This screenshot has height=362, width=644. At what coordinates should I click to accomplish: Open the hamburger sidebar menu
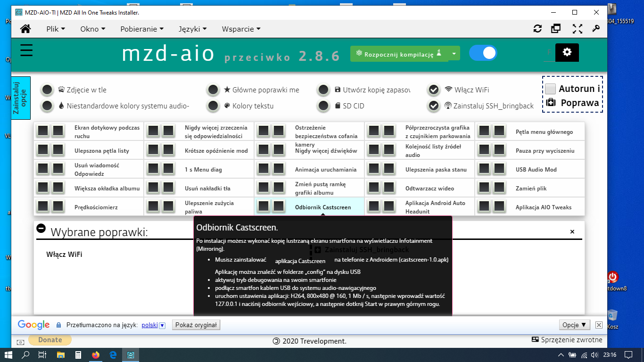point(26,50)
